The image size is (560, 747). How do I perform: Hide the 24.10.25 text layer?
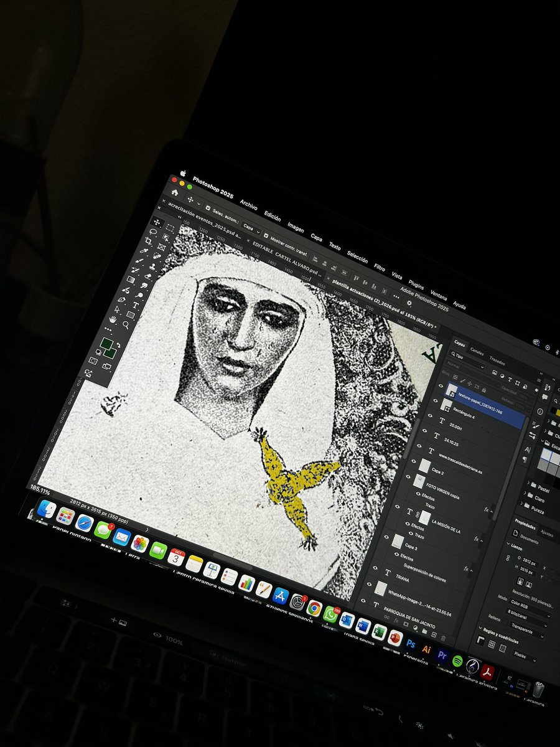(424, 430)
